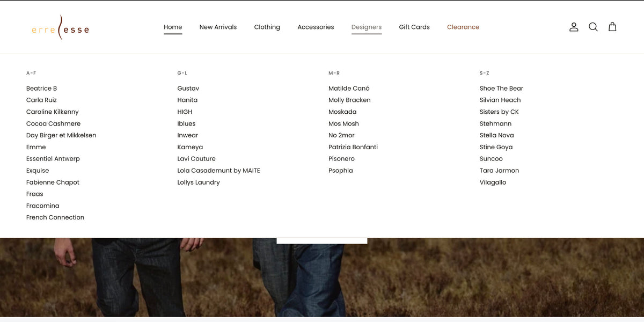The width and height of the screenshot is (644, 322).
Task: Open the Psophia designer page
Action: tap(341, 171)
